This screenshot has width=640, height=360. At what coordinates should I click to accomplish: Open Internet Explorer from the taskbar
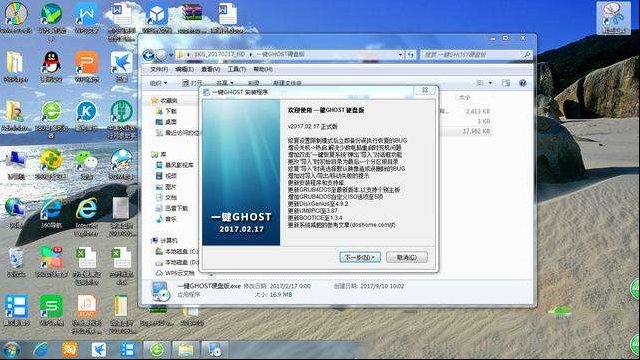41,350
